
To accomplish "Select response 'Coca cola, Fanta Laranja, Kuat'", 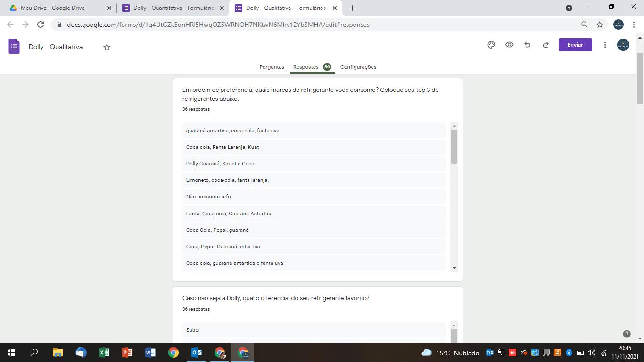I will coord(314,147).
